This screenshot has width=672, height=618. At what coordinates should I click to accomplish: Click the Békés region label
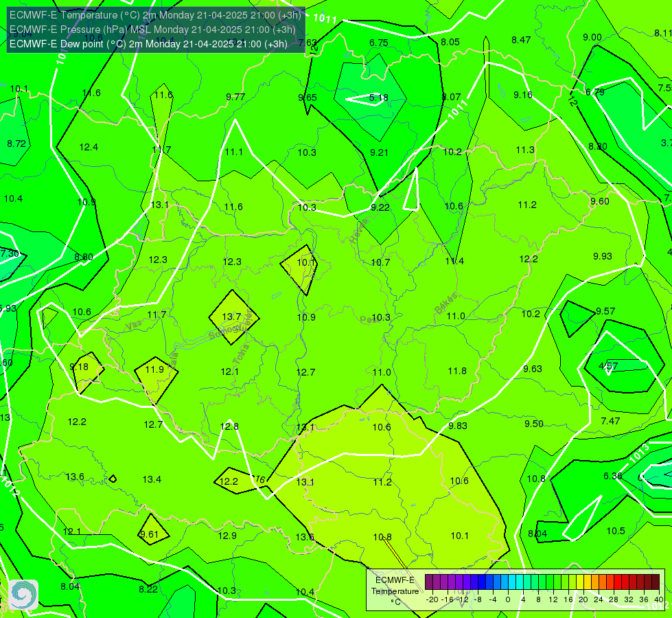point(446,304)
